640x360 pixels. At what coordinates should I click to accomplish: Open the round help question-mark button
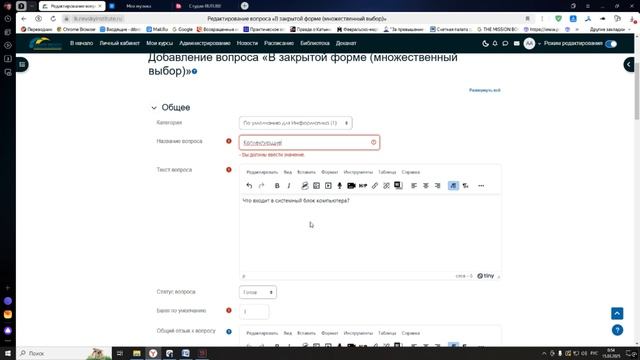(x=617, y=330)
